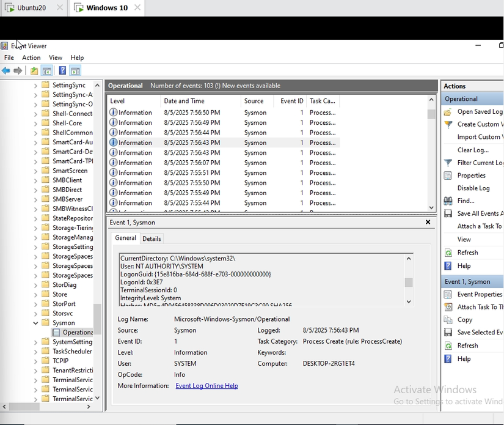Select the event logged at 7:56:50 PM
This screenshot has width=504, height=425.
coord(224,113)
